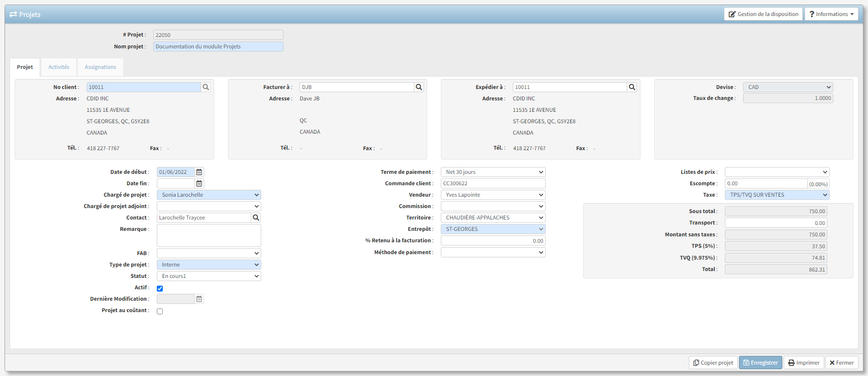Click the Sous total value field

pyautogui.click(x=776, y=211)
